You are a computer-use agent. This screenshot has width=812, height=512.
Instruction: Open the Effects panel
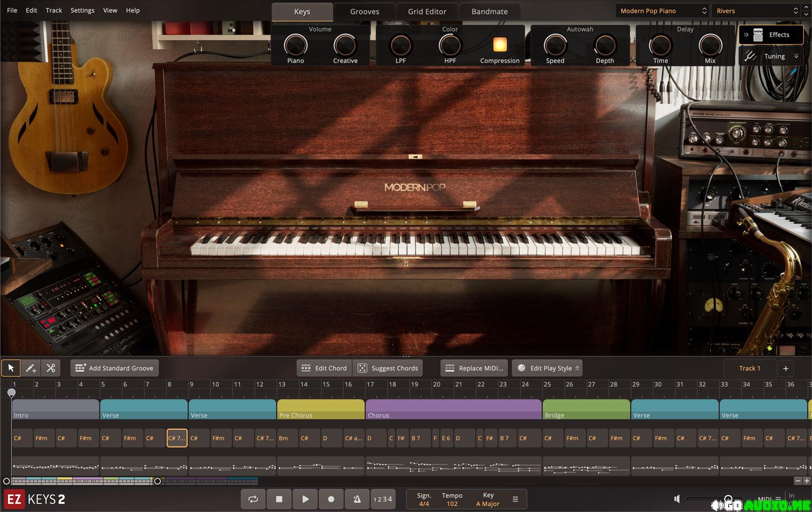click(x=771, y=35)
